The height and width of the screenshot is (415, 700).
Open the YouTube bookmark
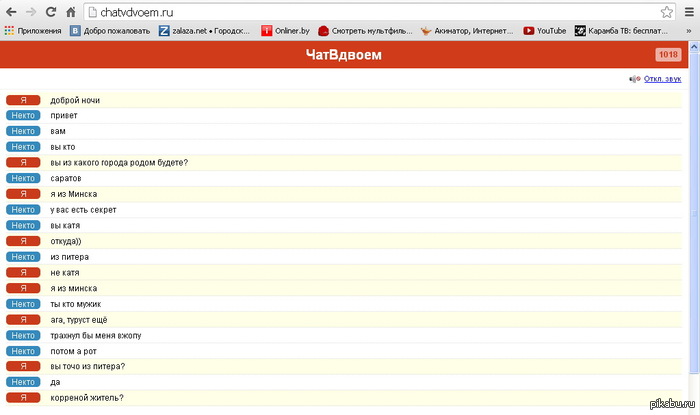pos(545,31)
